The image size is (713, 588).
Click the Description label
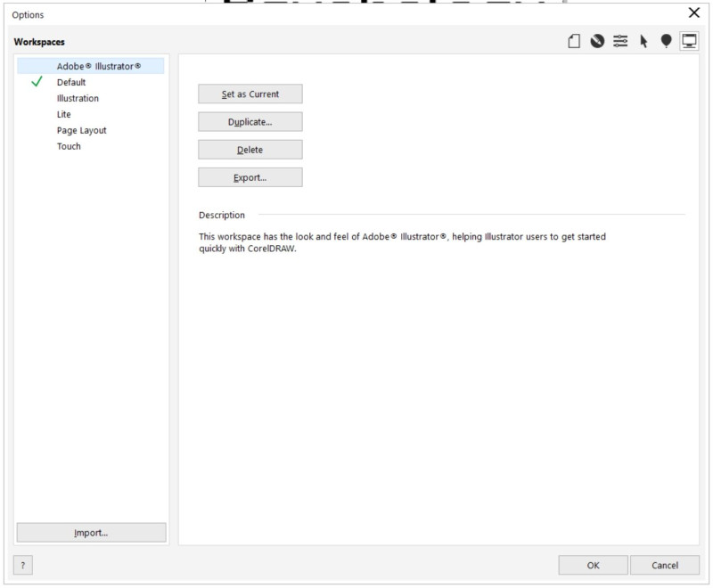222,215
